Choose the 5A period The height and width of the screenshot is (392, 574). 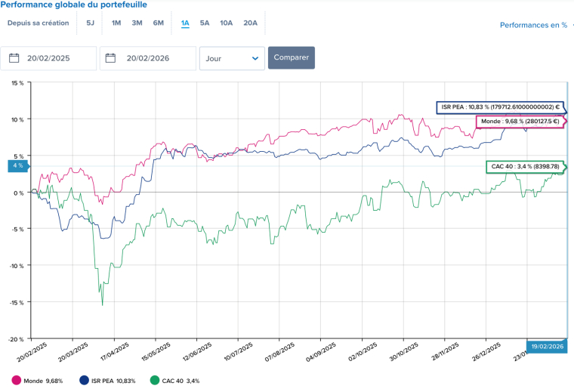pos(205,23)
